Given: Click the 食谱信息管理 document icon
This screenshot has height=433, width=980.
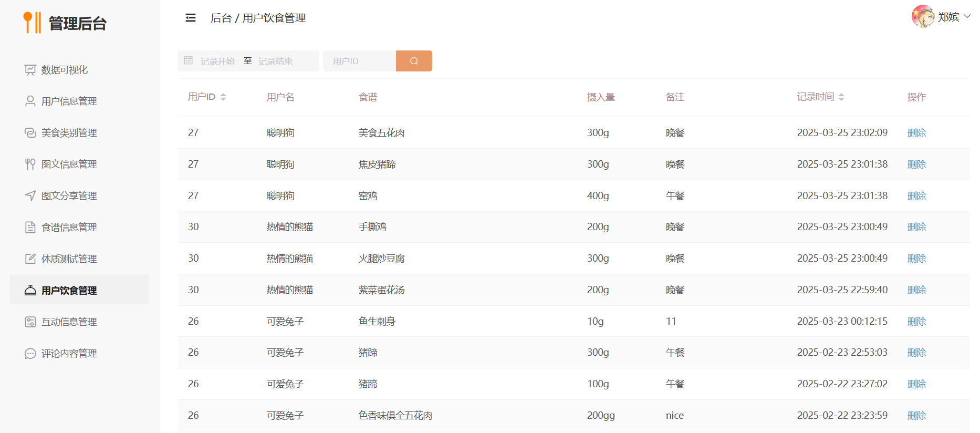Looking at the screenshot, I should (30, 228).
